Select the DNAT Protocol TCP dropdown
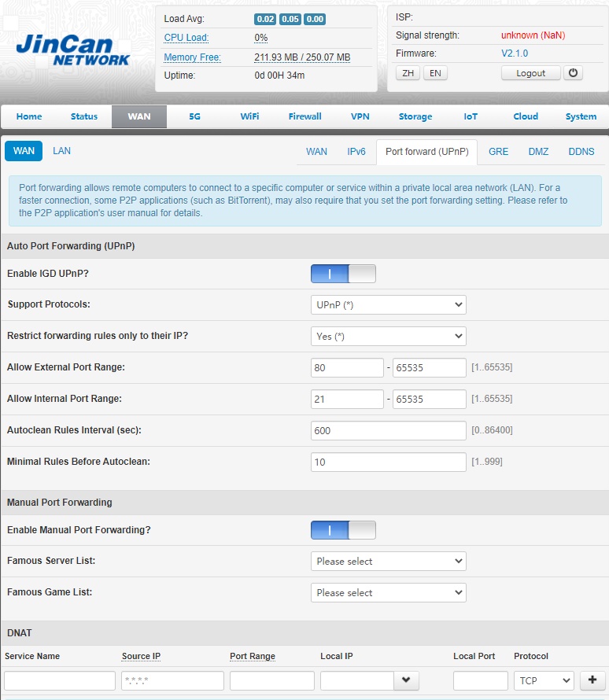The image size is (609, 700). [543, 680]
